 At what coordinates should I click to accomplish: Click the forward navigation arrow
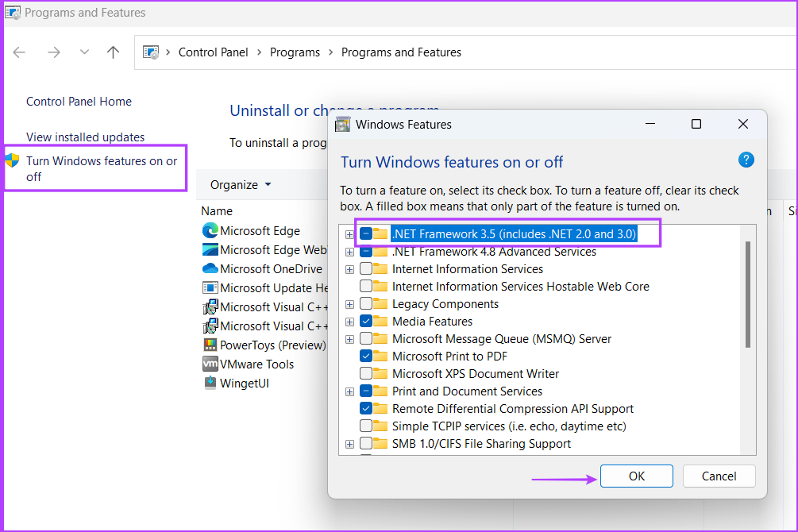tap(54, 52)
